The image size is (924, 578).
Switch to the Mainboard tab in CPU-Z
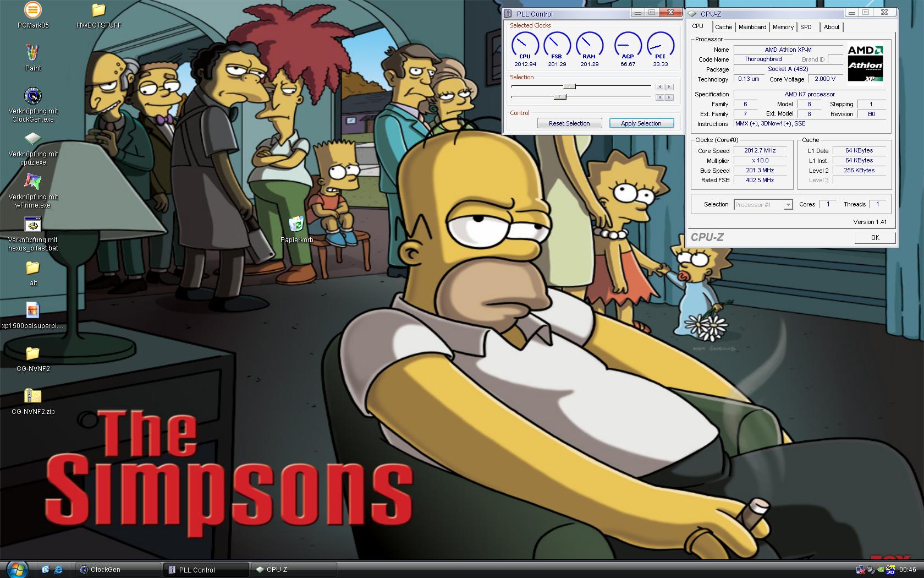752,27
